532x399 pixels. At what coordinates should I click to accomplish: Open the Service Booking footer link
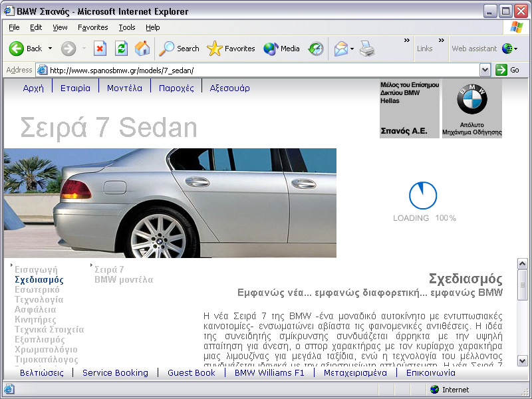pyautogui.click(x=115, y=373)
